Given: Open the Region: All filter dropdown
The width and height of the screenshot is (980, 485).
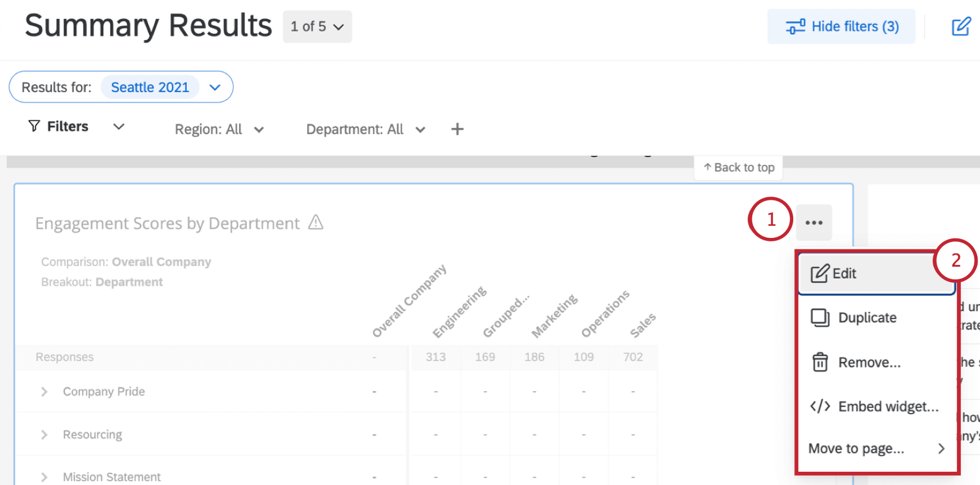Looking at the screenshot, I should pyautogui.click(x=220, y=130).
